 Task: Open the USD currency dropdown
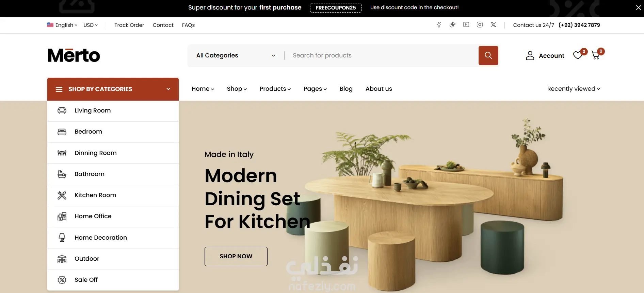pos(91,25)
